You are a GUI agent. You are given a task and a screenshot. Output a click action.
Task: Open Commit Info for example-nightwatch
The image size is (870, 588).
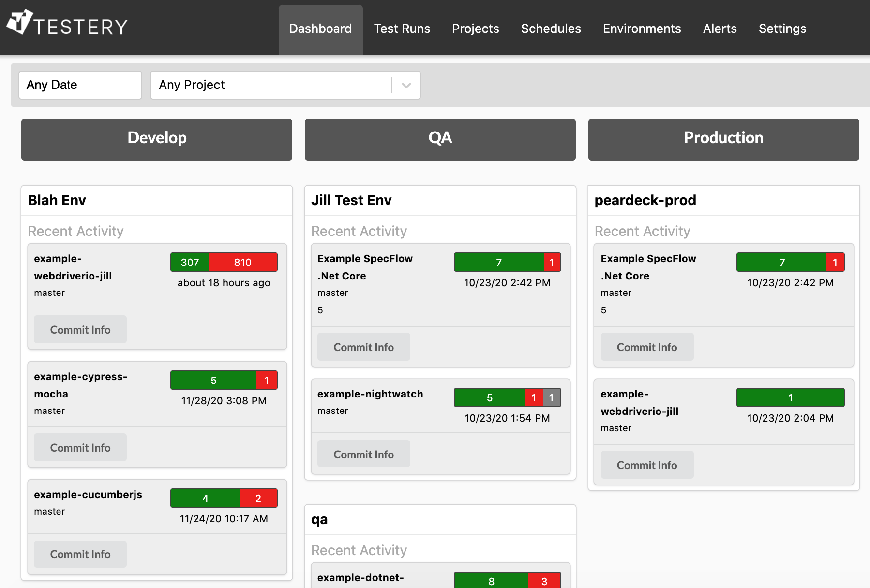click(363, 454)
